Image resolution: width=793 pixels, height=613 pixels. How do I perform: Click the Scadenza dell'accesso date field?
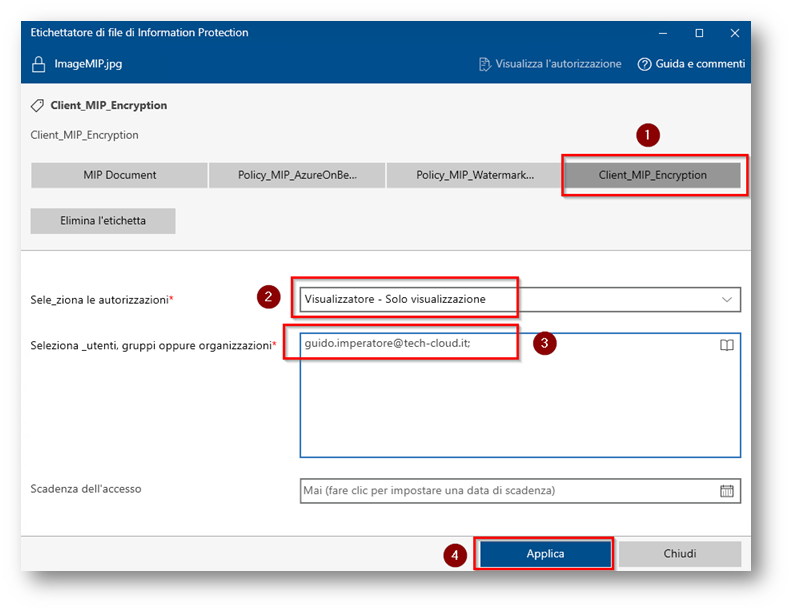pos(520,491)
